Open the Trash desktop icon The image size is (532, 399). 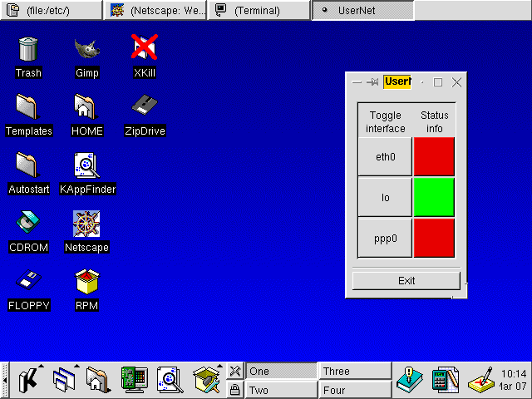(x=28, y=50)
